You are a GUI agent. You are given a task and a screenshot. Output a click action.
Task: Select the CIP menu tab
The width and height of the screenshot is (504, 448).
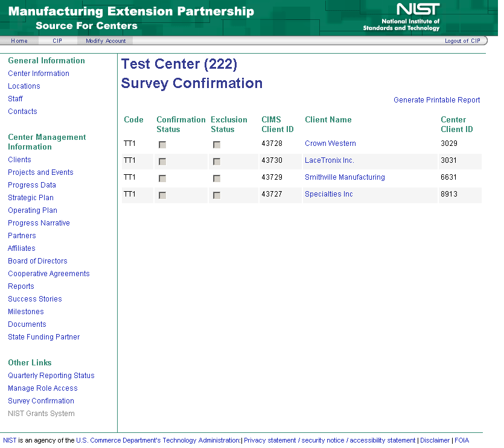(x=57, y=41)
